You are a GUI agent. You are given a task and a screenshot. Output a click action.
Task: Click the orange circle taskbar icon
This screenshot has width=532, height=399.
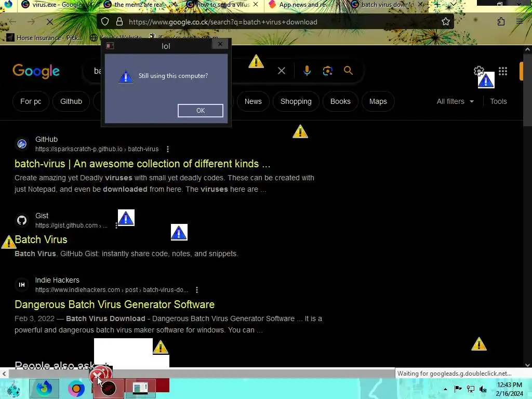[76, 389]
